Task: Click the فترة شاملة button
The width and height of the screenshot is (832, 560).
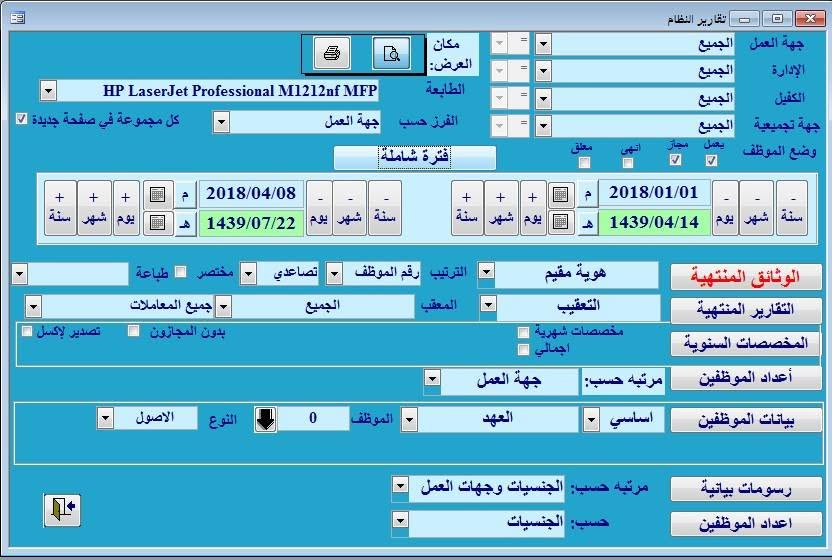Action: tap(415, 158)
